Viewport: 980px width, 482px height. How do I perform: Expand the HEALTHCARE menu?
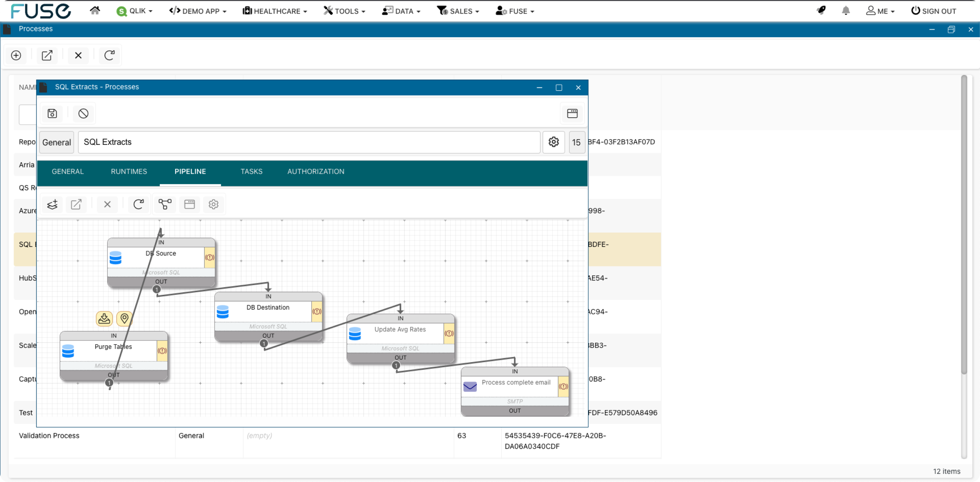pyautogui.click(x=275, y=11)
